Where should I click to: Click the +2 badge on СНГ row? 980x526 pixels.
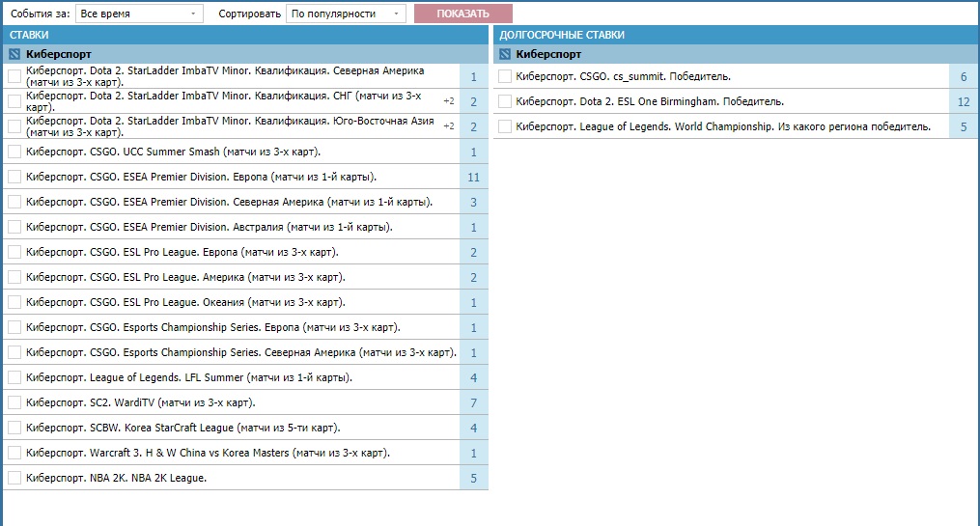[x=449, y=101]
